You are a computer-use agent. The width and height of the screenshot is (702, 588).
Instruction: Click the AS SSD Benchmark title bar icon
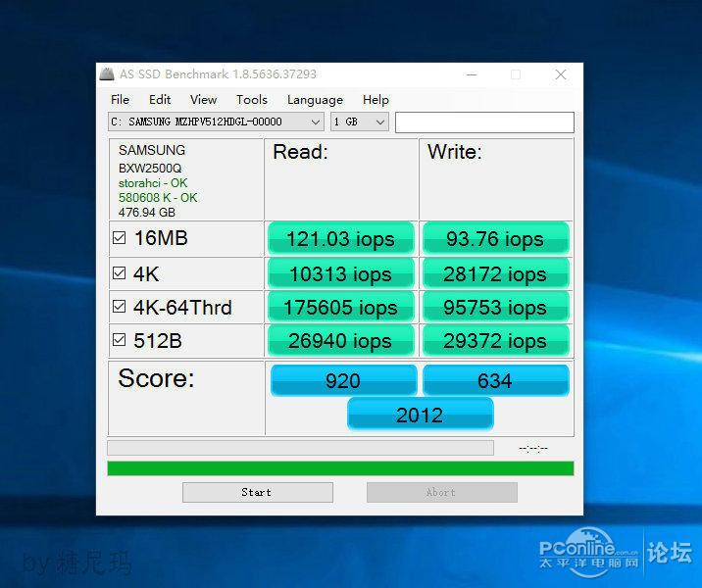tap(107, 73)
